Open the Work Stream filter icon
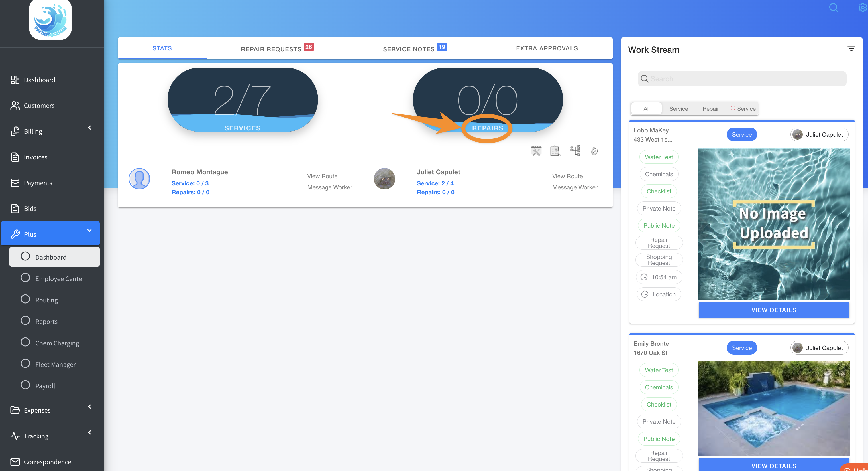 click(851, 49)
